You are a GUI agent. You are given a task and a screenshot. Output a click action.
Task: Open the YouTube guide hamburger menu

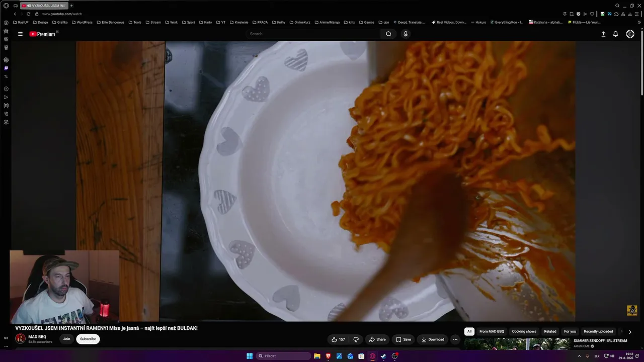click(20, 34)
